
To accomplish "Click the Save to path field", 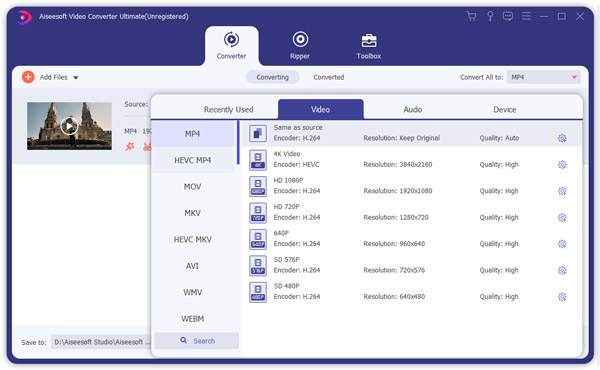I will 101,342.
